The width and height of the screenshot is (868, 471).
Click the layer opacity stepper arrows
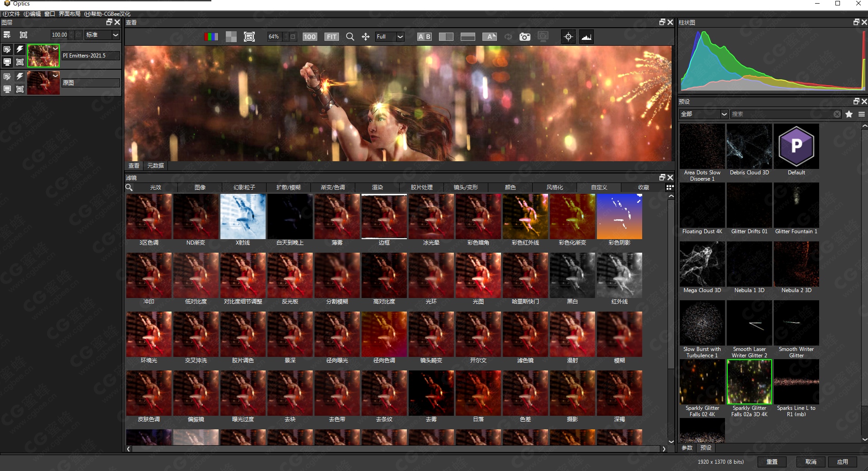(x=72, y=35)
